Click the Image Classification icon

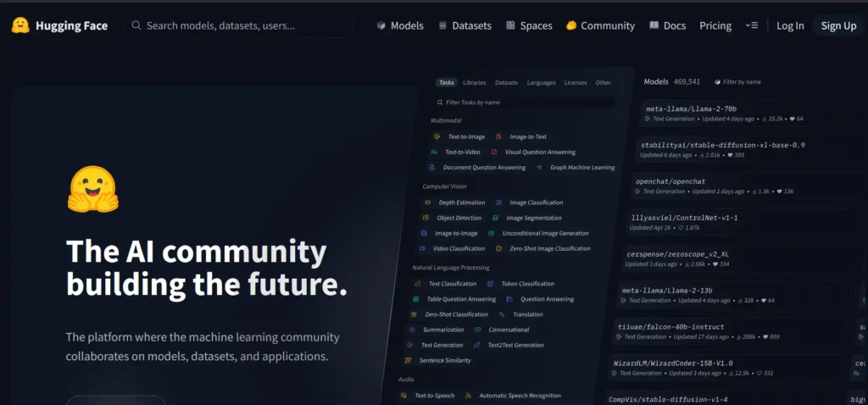click(499, 202)
